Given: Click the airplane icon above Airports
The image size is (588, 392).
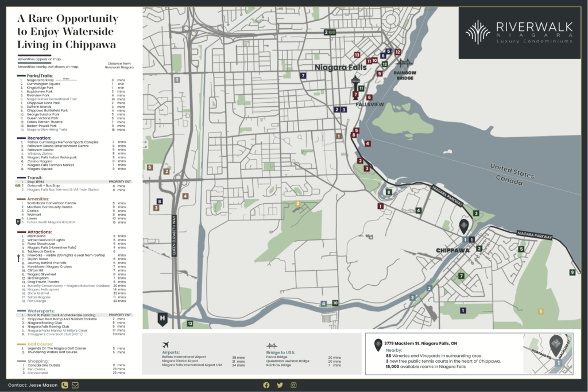Looking at the screenshot, I should [x=166, y=345].
